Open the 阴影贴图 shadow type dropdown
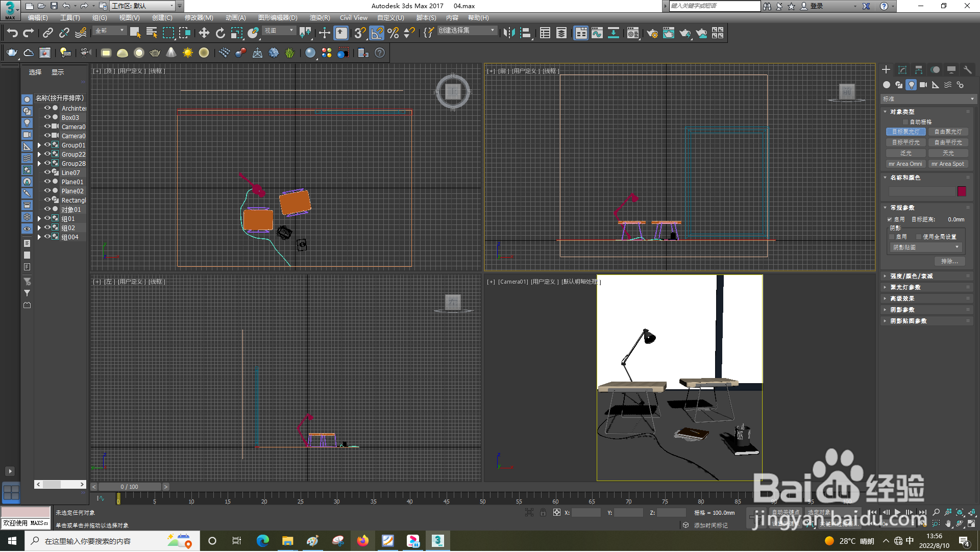The height and width of the screenshot is (552, 980). [x=925, y=247]
